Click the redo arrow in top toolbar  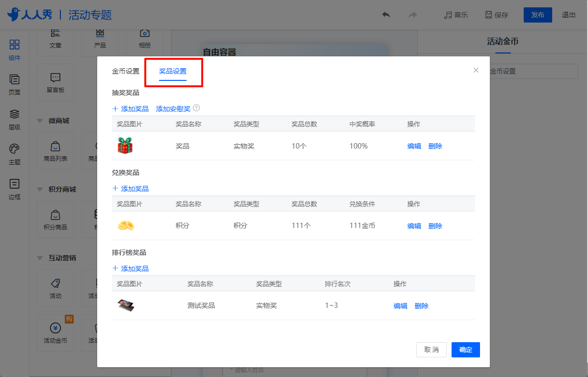point(412,15)
